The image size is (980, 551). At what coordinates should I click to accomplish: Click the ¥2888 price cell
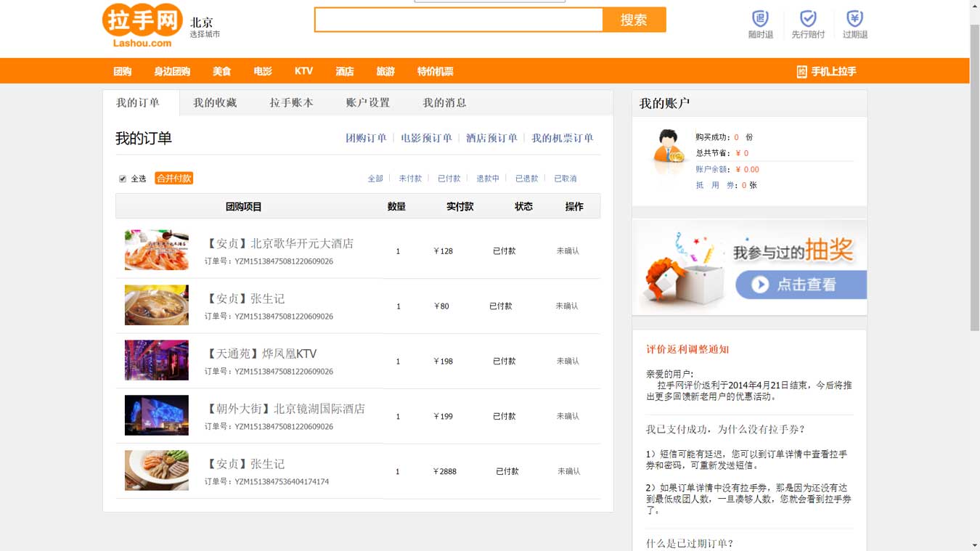(x=445, y=472)
